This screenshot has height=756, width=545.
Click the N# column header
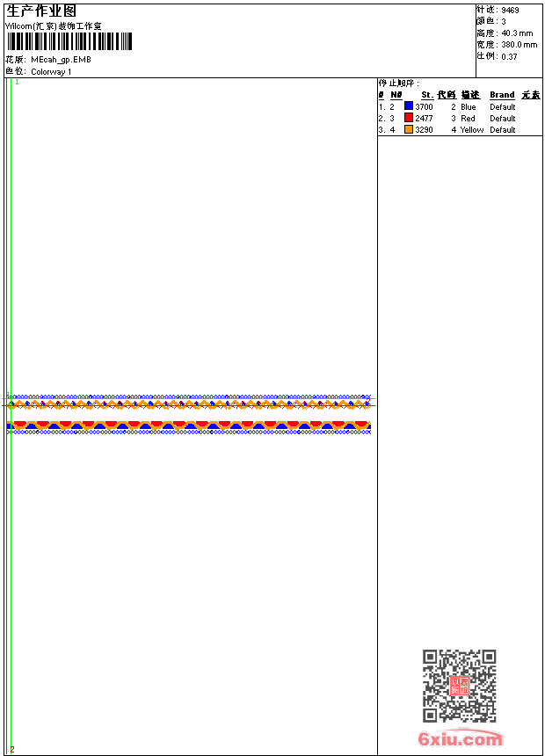click(396, 95)
